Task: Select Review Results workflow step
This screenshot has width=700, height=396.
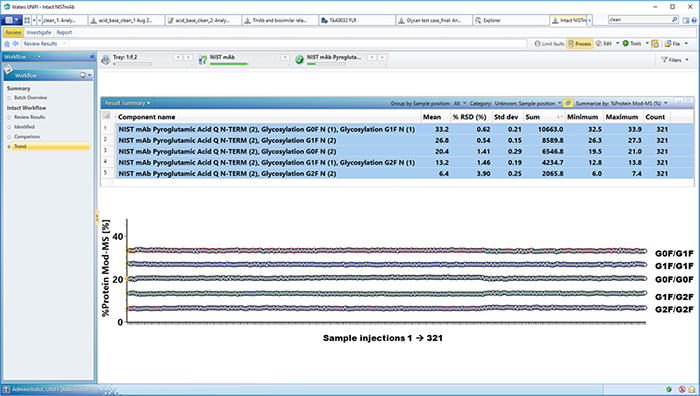Action: point(29,117)
